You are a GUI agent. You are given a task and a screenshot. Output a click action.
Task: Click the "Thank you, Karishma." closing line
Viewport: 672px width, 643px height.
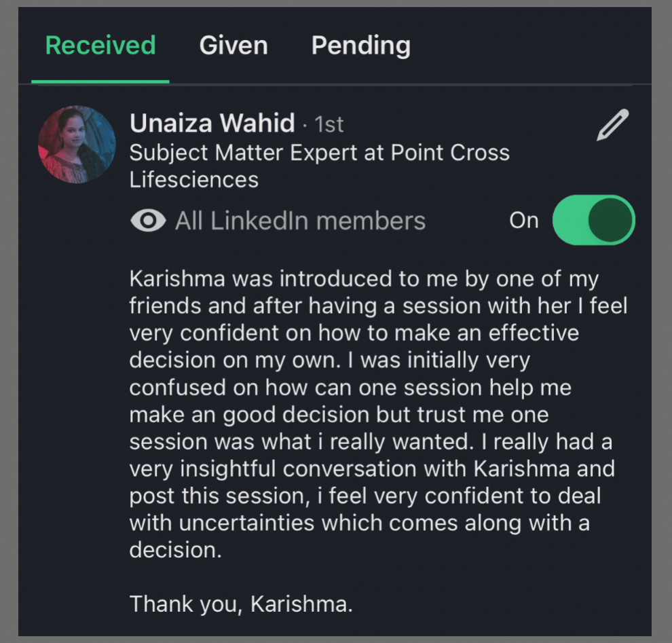(241, 604)
